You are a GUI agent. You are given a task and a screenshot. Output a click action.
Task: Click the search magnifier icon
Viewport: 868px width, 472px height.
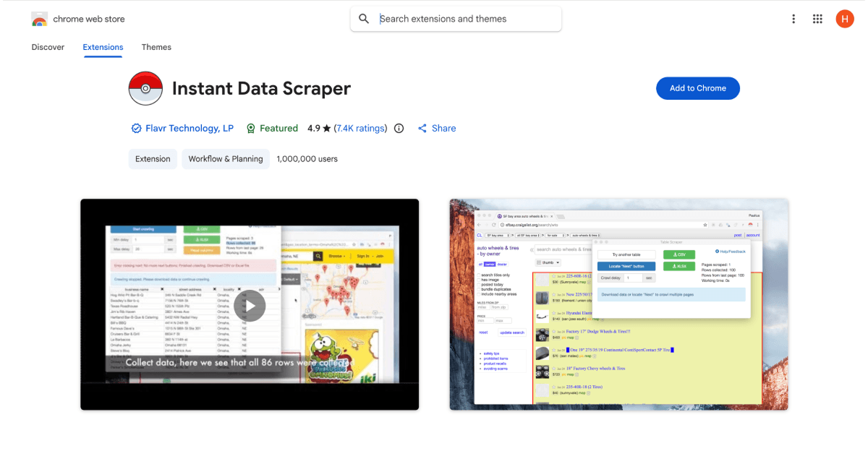[x=364, y=19]
